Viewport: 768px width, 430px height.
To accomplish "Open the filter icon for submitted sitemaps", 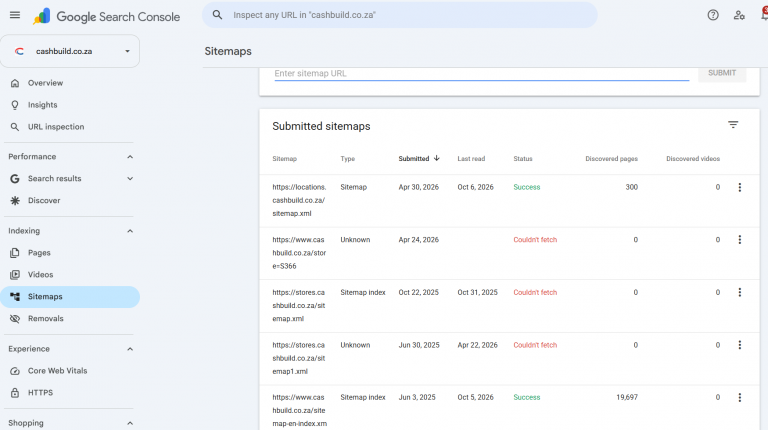I will [x=733, y=125].
